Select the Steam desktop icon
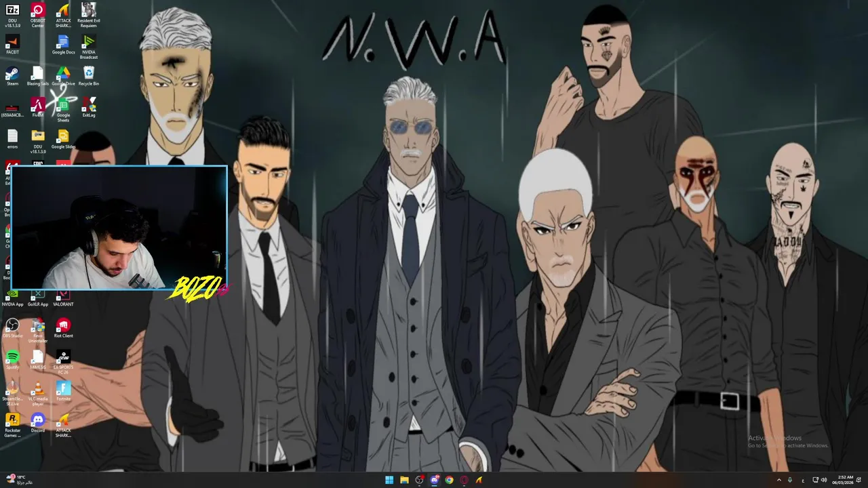 (12, 76)
